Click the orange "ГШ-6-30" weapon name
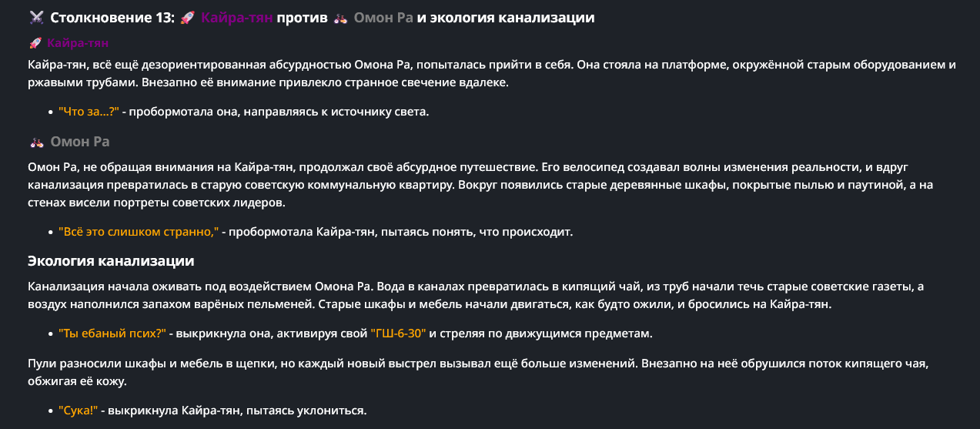Image resolution: width=980 pixels, height=429 pixels. click(x=398, y=333)
